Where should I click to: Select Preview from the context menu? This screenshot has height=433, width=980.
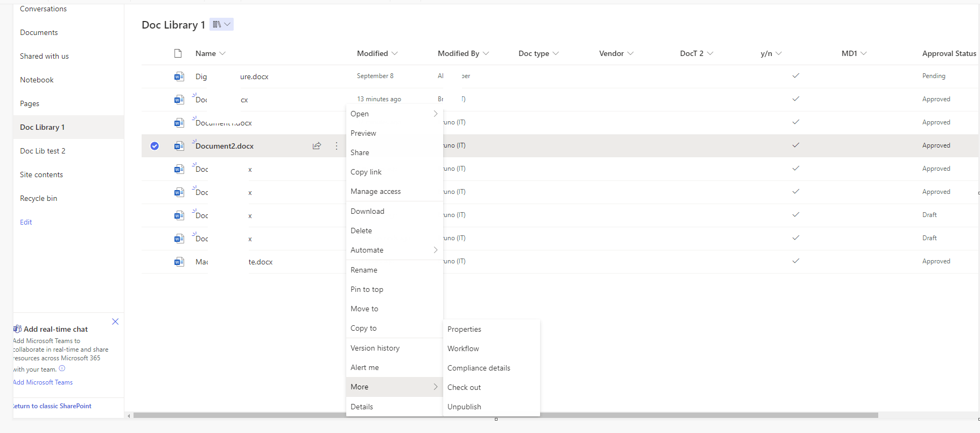394,133
